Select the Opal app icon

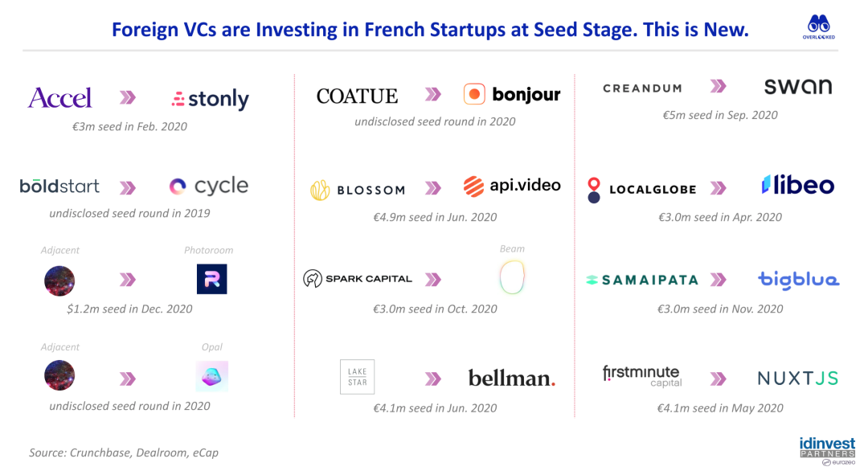[x=211, y=376]
